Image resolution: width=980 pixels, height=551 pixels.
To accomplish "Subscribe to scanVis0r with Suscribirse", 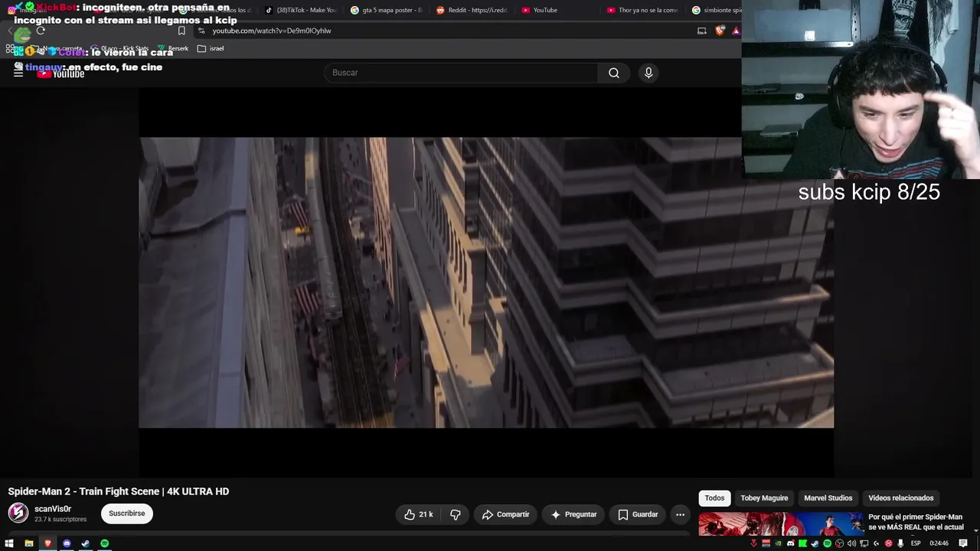I will point(126,514).
